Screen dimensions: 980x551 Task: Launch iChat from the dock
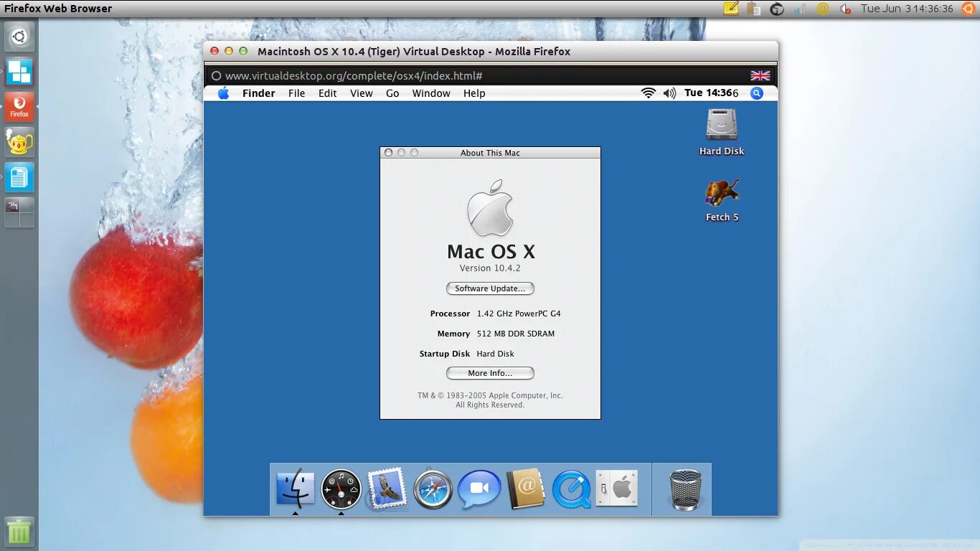(479, 489)
